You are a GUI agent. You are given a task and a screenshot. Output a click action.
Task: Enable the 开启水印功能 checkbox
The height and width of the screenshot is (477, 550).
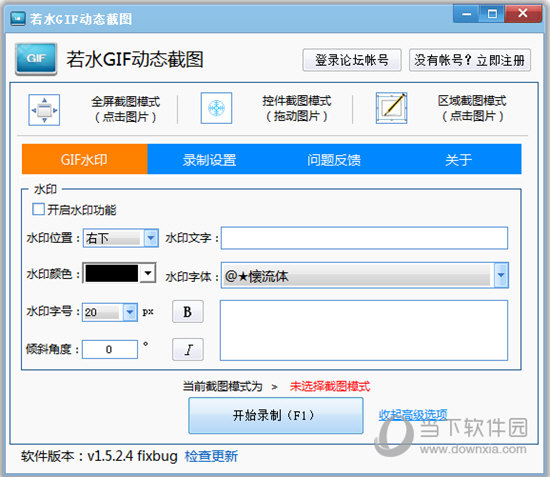coord(38,209)
